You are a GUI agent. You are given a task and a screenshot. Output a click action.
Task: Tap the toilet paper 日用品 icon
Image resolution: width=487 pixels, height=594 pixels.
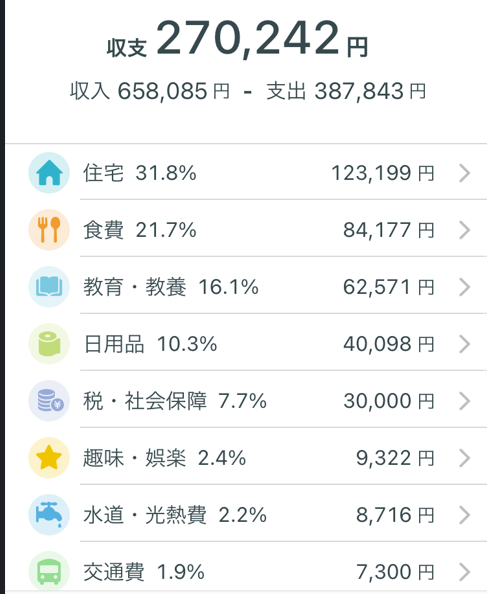click(49, 344)
